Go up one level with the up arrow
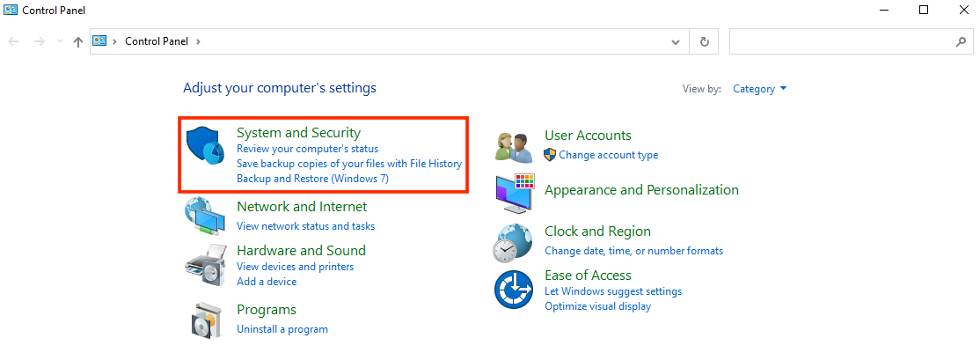 click(x=78, y=42)
